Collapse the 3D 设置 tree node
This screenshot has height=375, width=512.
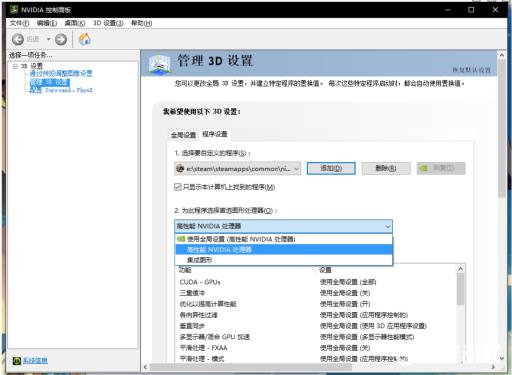(x=15, y=66)
